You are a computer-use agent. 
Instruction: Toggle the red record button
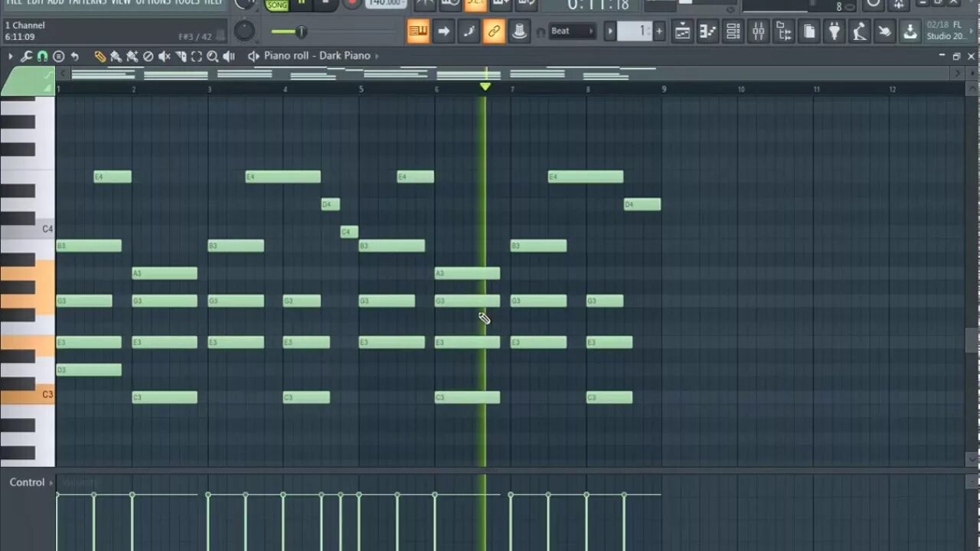pyautogui.click(x=351, y=4)
